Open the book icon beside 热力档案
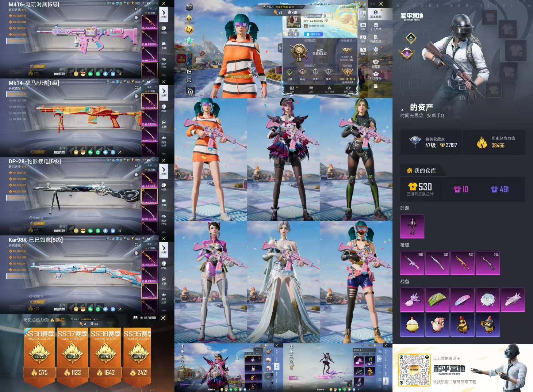Image resolution: width=533 pixels, height=392 pixels. coord(135,318)
